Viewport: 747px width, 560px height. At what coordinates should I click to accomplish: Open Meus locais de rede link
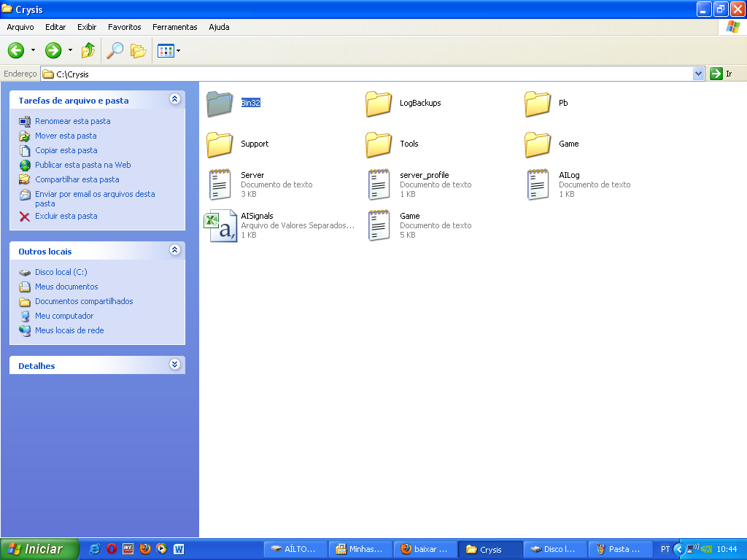(x=69, y=330)
